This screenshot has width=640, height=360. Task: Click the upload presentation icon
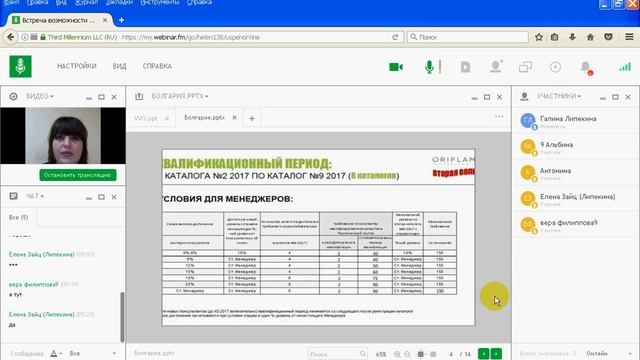click(x=139, y=96)
